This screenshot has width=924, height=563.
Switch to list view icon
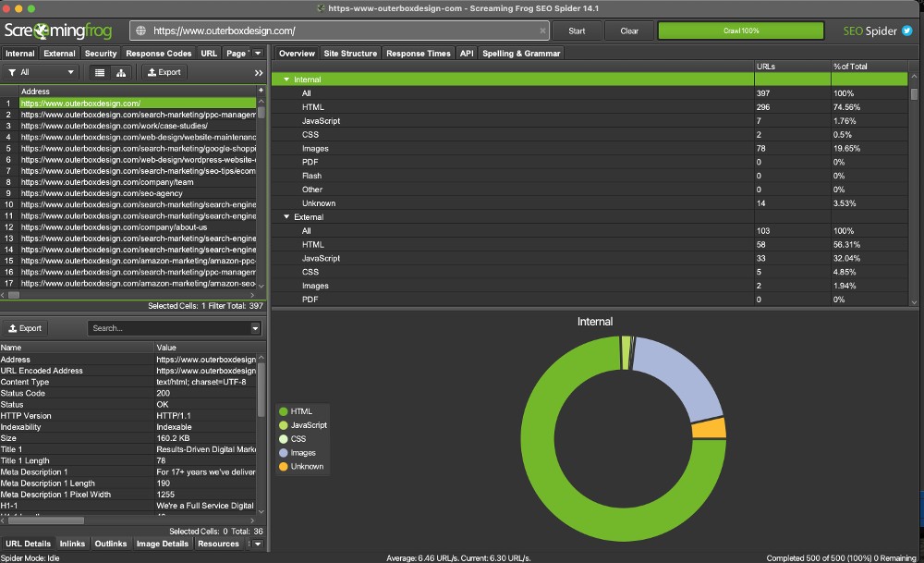[x=100, y=72]
